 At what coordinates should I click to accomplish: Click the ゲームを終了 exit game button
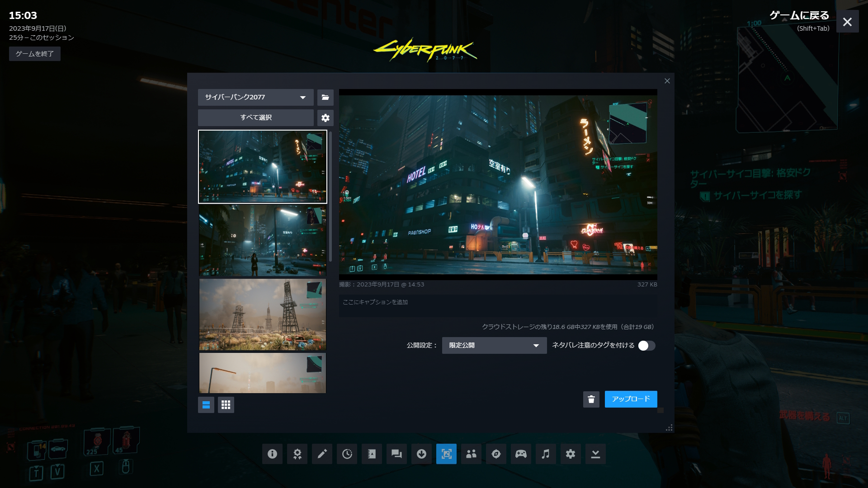click(35, 54)
